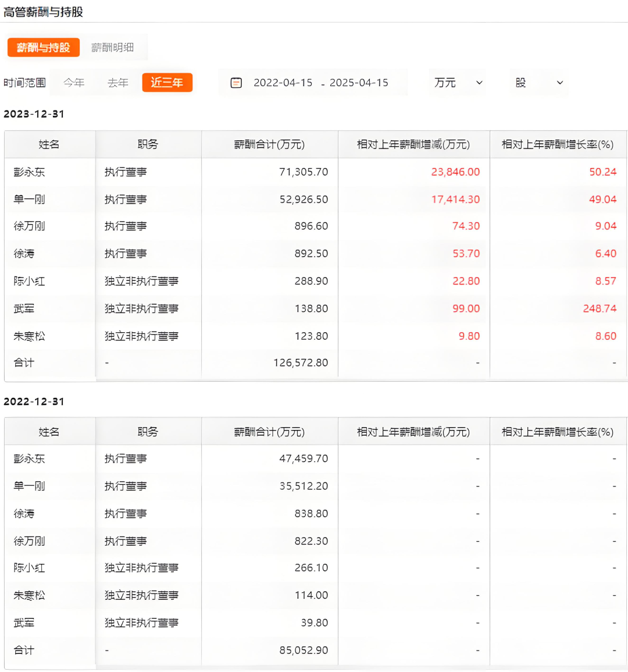Viewport: 628px width, 672px height.
Task: Open the 股 share unit dropdown
Action: 539,83
